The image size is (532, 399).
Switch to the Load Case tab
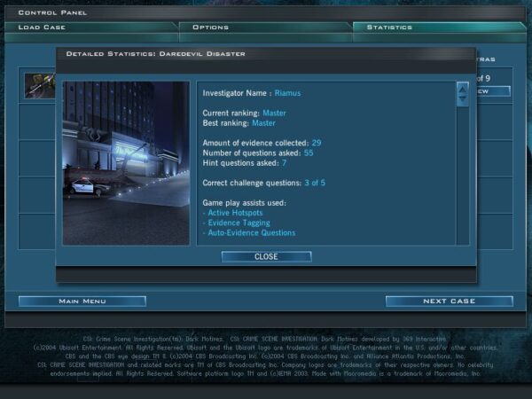[89, 27]
